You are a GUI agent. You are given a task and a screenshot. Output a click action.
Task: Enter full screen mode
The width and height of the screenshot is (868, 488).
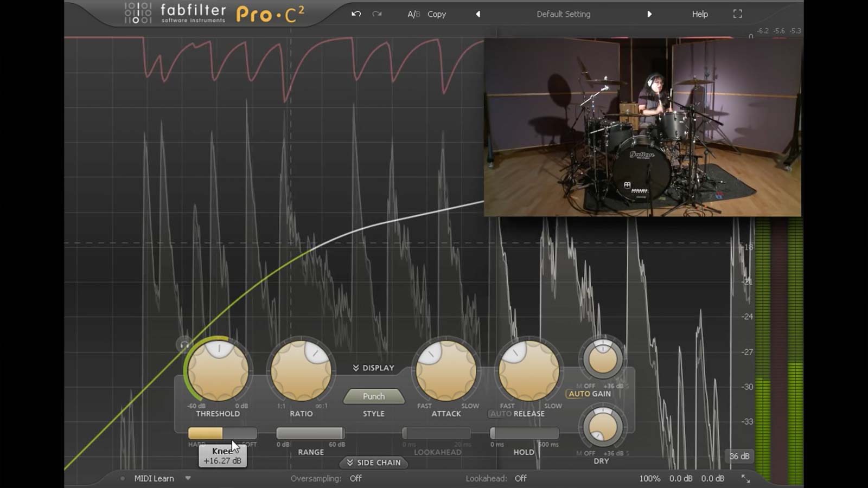coord(737,14)
